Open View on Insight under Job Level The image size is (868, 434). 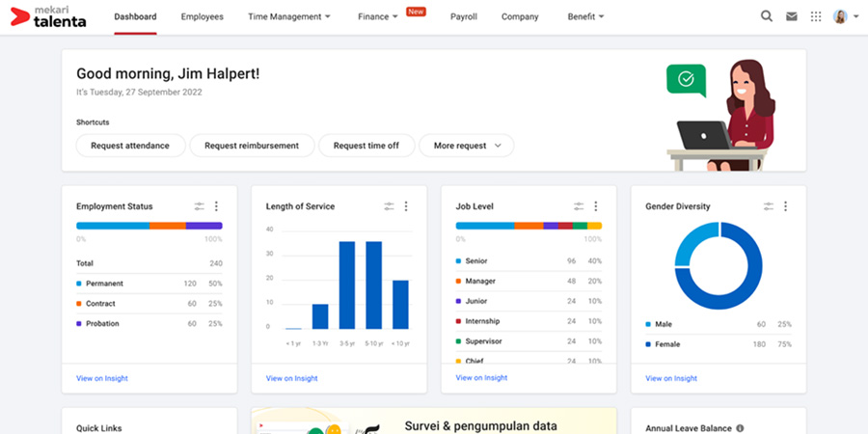coord(481,377)
